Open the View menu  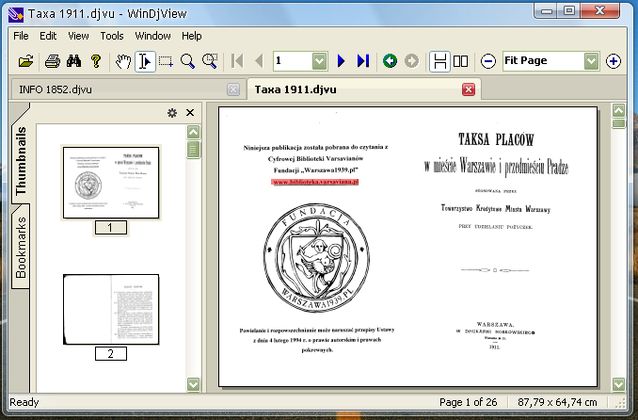78,36
